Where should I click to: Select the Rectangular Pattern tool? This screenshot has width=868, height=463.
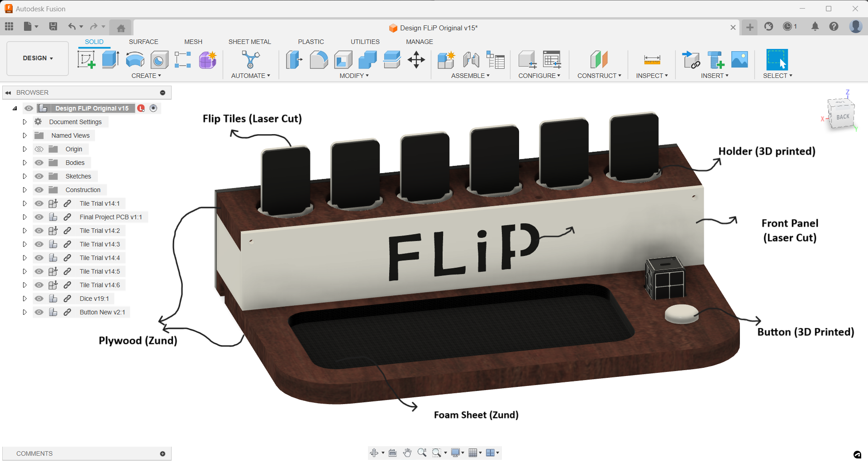183,60
